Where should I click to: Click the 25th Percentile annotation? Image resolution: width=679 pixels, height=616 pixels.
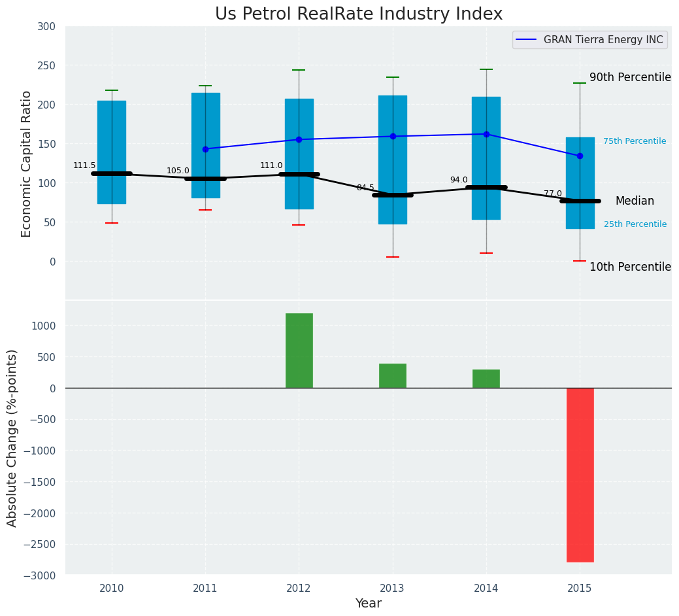click(x=635, y=224)
